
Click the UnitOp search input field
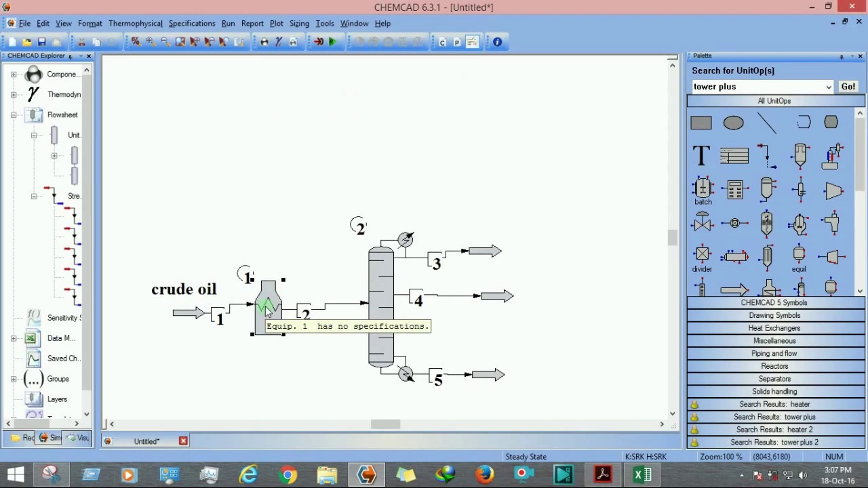(x=757, y=87)
